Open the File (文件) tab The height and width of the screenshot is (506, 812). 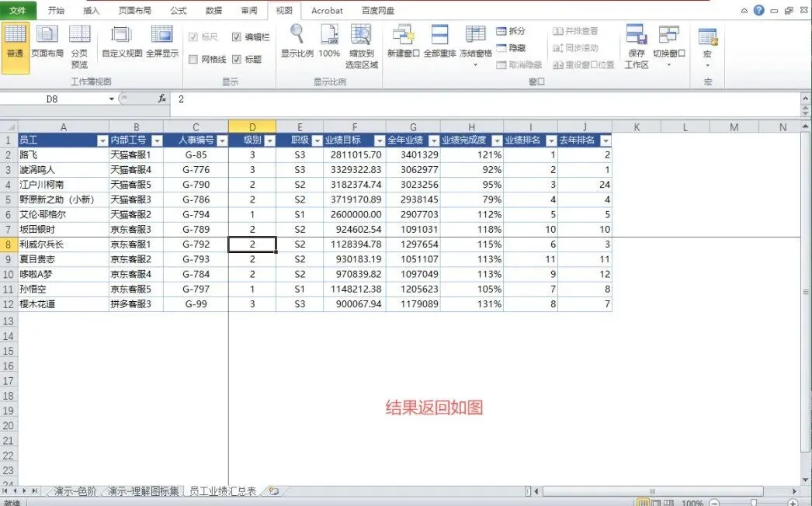[18, 10]
